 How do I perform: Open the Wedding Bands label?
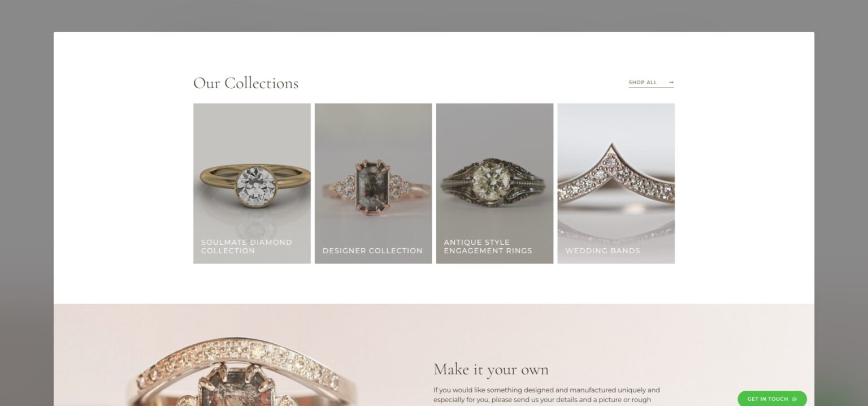(602, 250)
